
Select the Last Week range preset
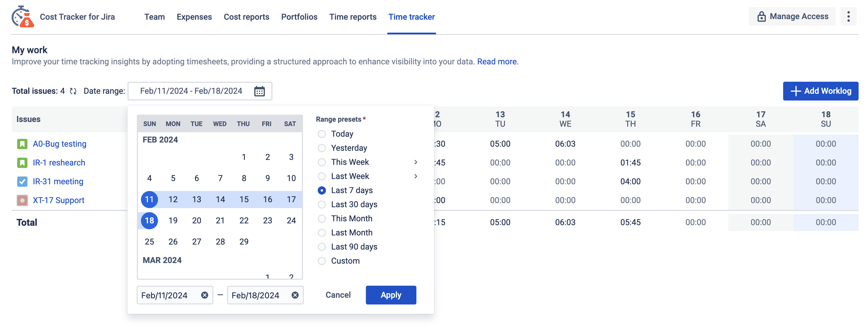click(322, 176)
